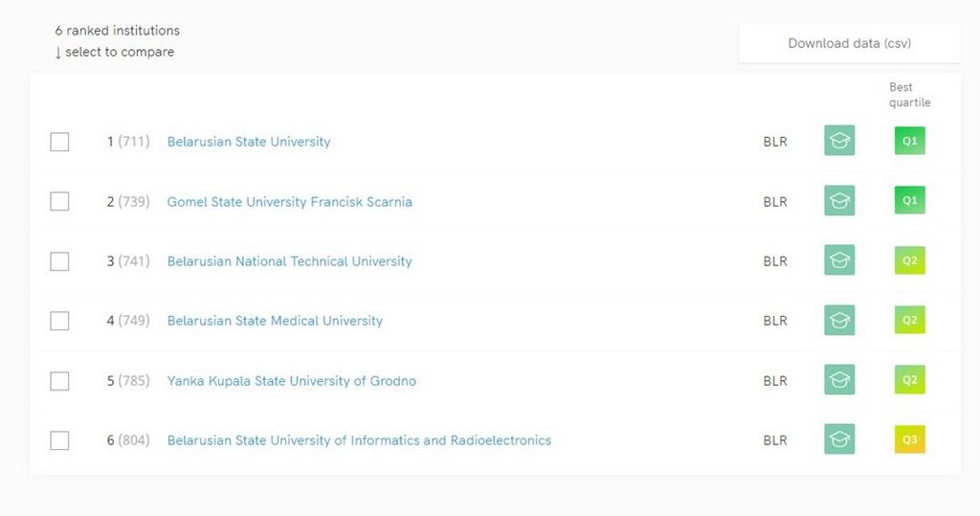Viewport: 980px width, 516px height.
Task: Click Q1 quartile badge for Belarusian State University
Action: coord(909,142)
